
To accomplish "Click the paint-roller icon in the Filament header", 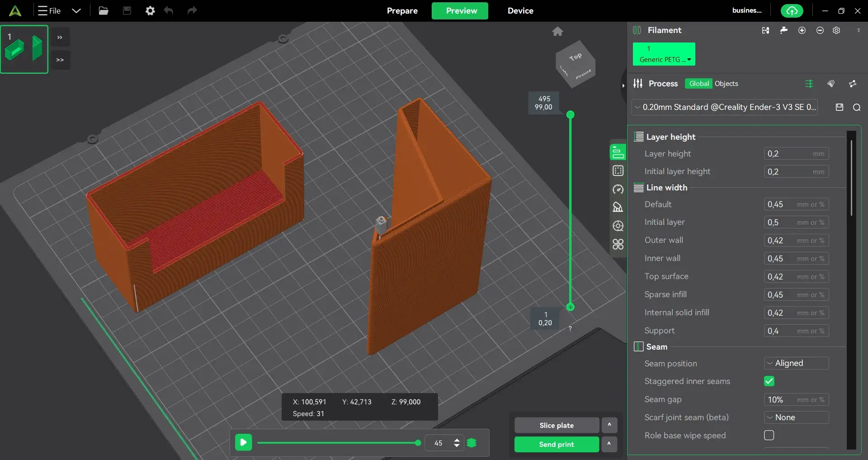I will coord(784,30).
